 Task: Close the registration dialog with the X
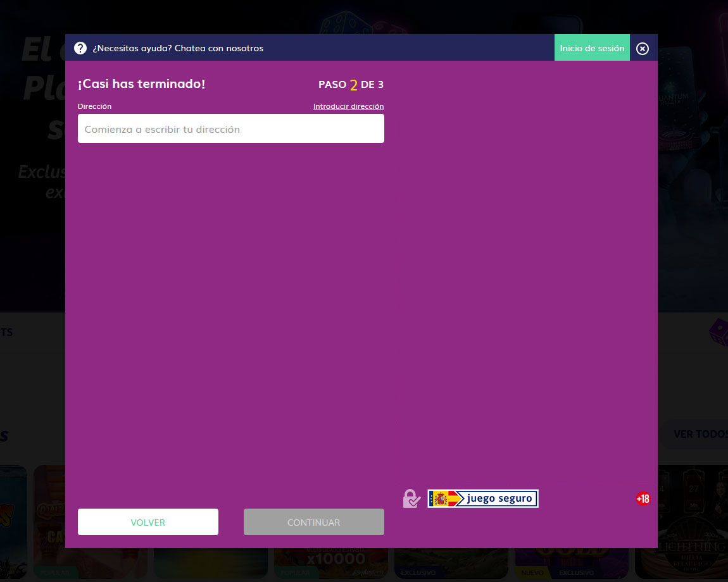tap(643, 49)
